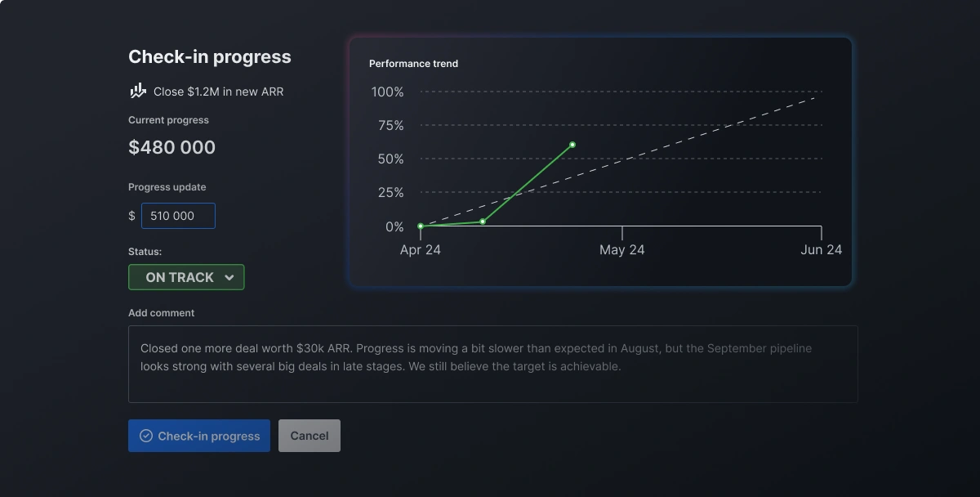Select the starting data point at 0% on chart

[x=421, y=226]
